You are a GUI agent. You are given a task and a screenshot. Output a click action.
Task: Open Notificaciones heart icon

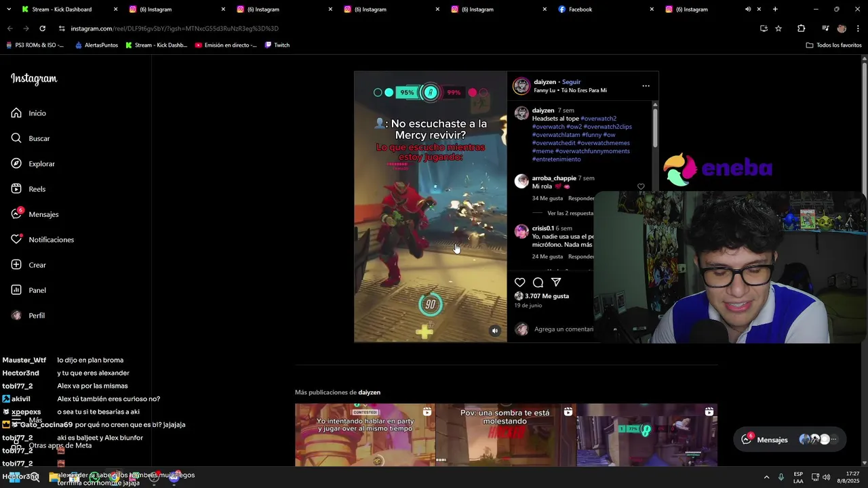[16, 239]
